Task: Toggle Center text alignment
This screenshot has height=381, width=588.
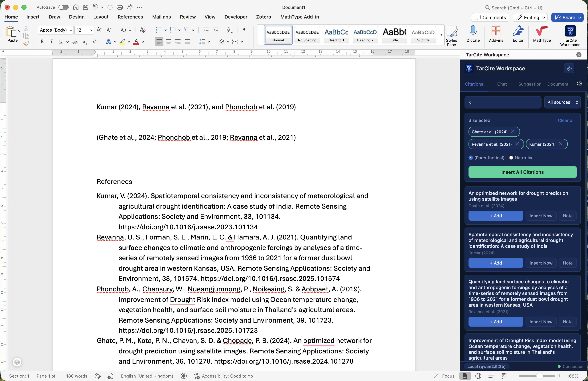Action: 169,42
